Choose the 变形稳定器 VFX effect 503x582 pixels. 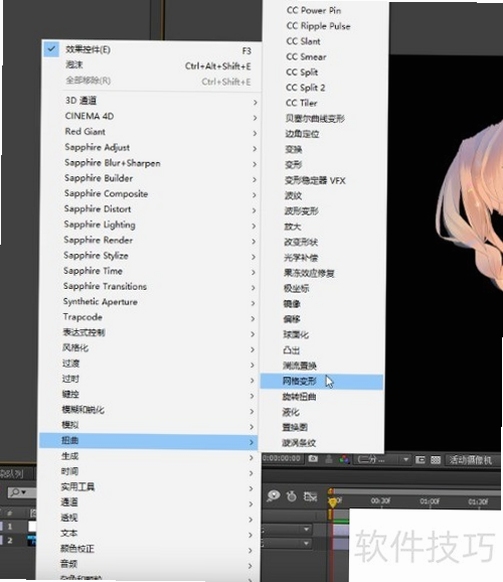pyautogui.click(x=324, y=181)
